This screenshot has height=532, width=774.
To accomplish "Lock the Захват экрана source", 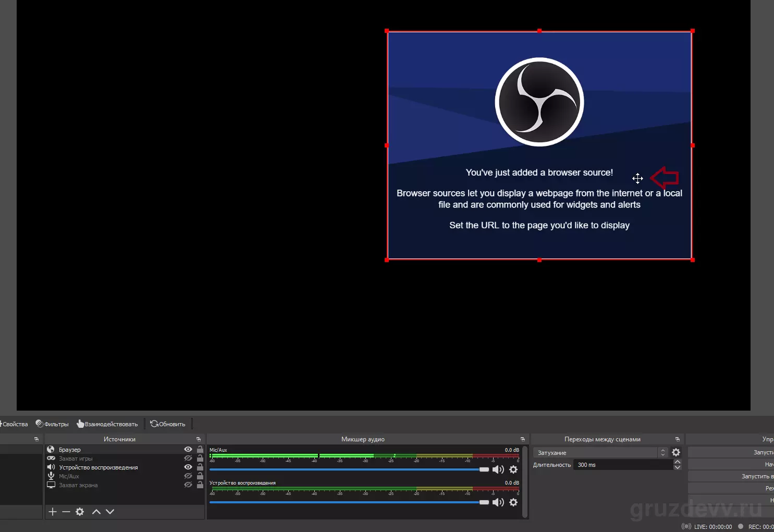I will pos(200,485).
